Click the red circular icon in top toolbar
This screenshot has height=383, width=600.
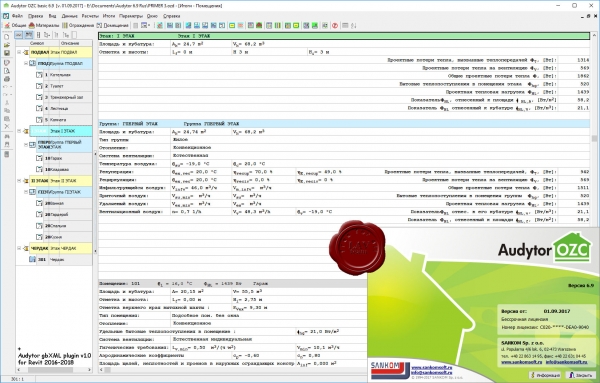[x=335, y=26]
